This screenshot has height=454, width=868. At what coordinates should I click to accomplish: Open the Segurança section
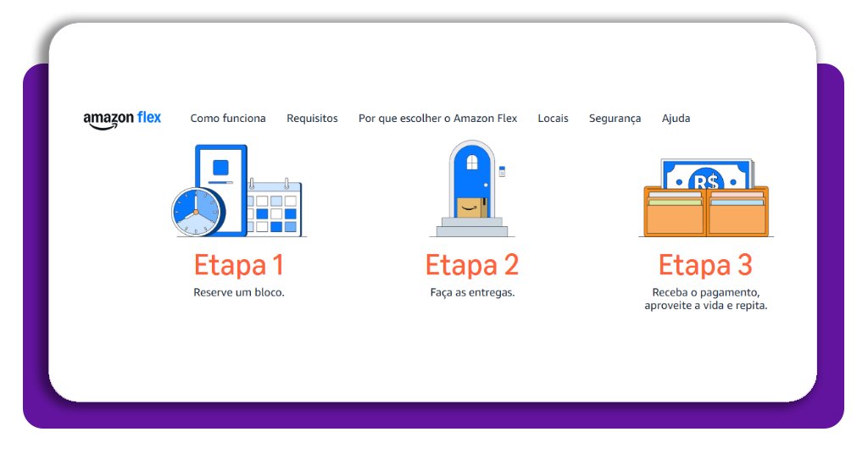[615, 119]
